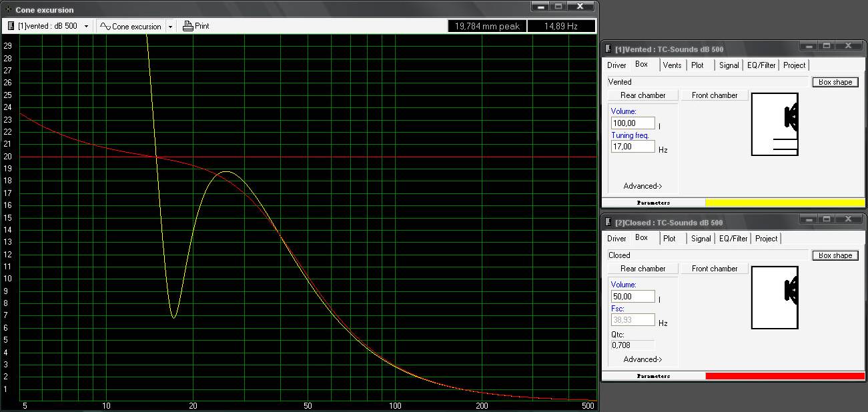The height and width of the screenshot is (412, 868).
Task: Click the Vented window title bar icon
Action: pos(608,49)
